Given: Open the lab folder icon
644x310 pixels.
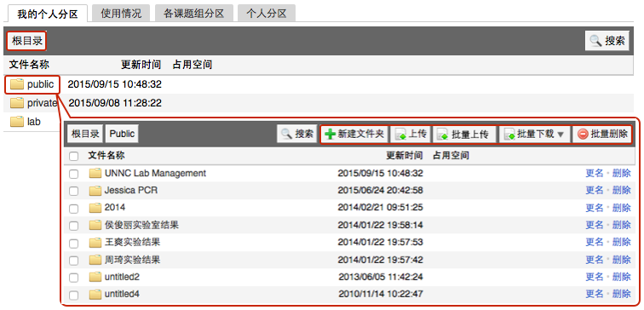Looking at the screenshot, I should click(17, 122).
